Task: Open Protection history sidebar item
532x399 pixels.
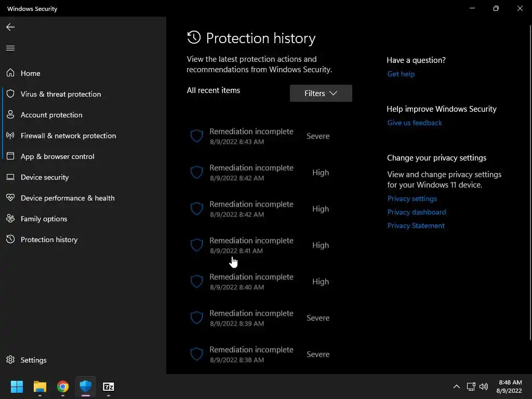Action: [49, 240]
